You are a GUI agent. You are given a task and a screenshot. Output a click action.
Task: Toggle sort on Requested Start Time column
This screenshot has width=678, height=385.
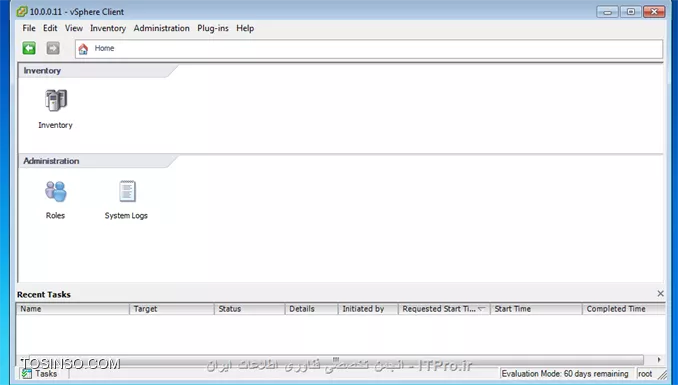pyautogui.click(x=444, y=309)
